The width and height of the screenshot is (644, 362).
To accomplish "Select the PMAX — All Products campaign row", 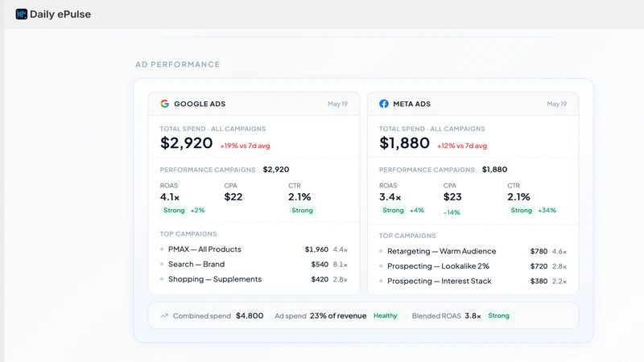I will click(x=254, y=249).
